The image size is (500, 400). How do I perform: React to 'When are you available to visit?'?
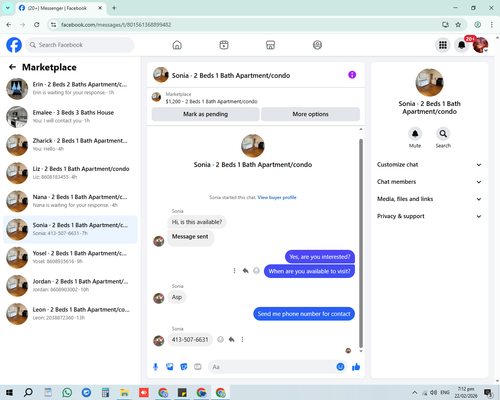pyautogui.click(x=256, y=271)
